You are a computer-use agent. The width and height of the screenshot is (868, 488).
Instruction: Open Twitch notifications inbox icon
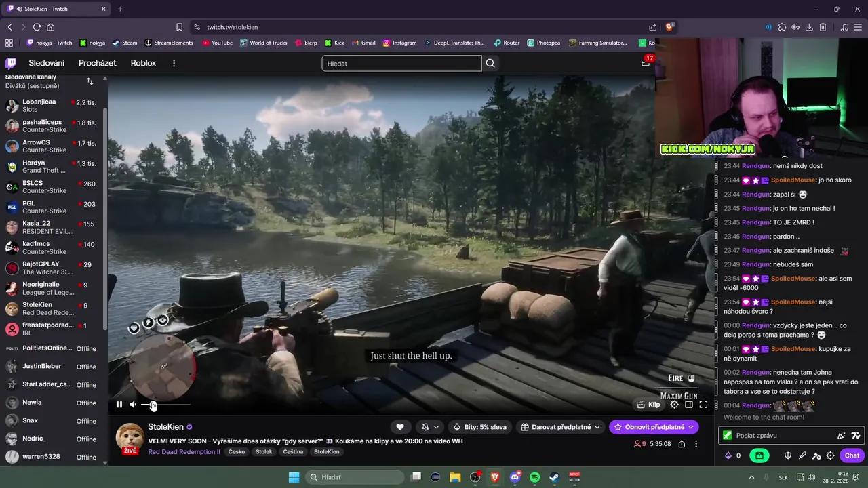coord(646,63)
